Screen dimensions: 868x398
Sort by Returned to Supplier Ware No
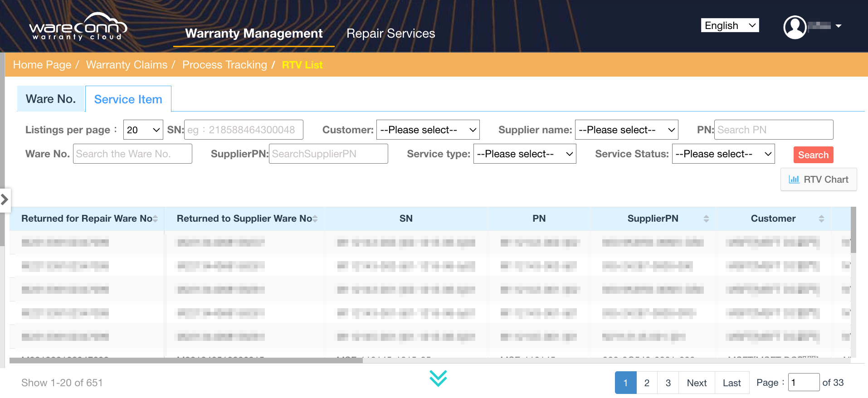(315, 219)
